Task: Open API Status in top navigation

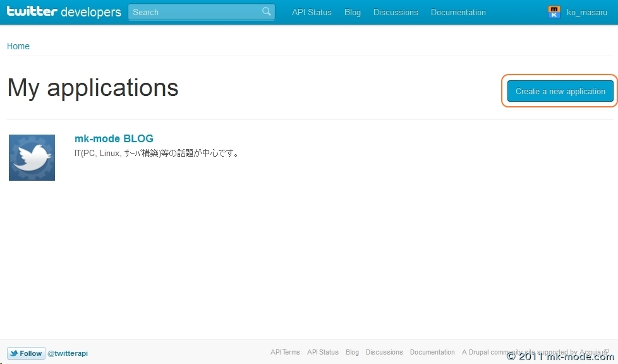Action: (x=312, y=12)
